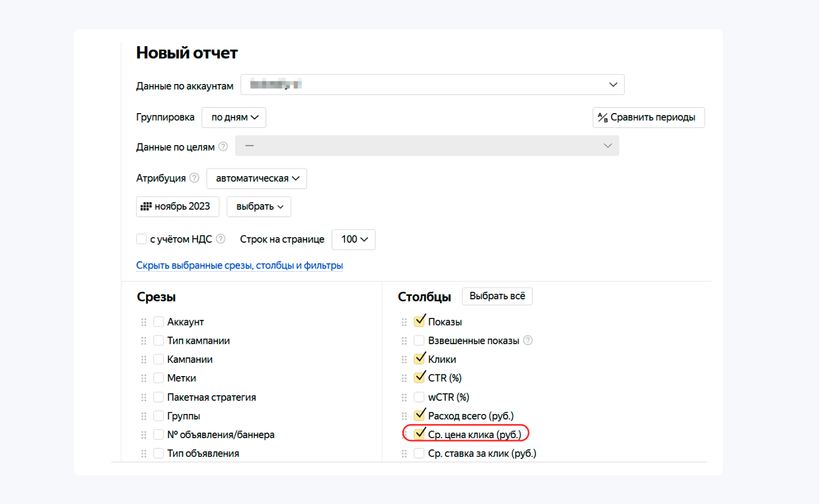Click drag handle icon for Тип объявления row
Image resolution: width=819 pixels, height=504 pixels.
pos(144,453)
